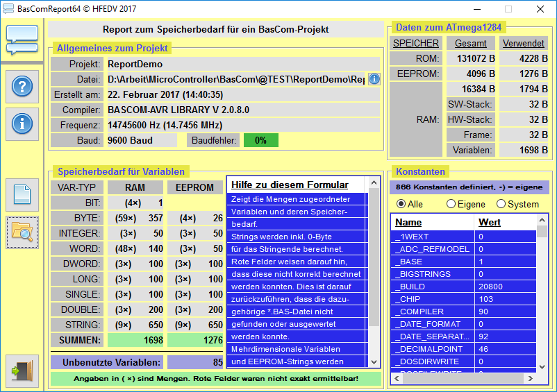Click the DOUBLE row label
This screenshot has width=557, height=392.
(x=77, y=309)
